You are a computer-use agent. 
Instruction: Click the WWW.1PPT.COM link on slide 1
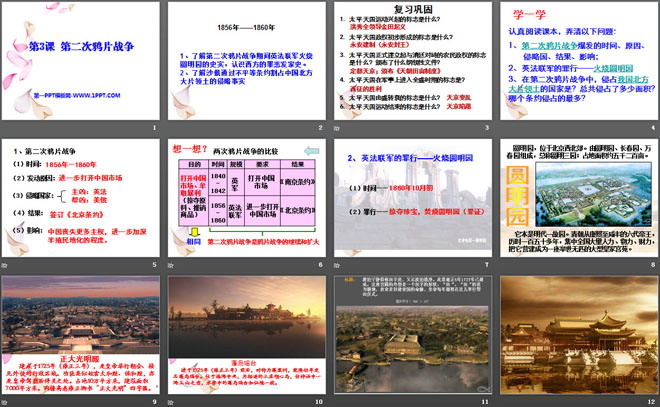pos(96,96)
